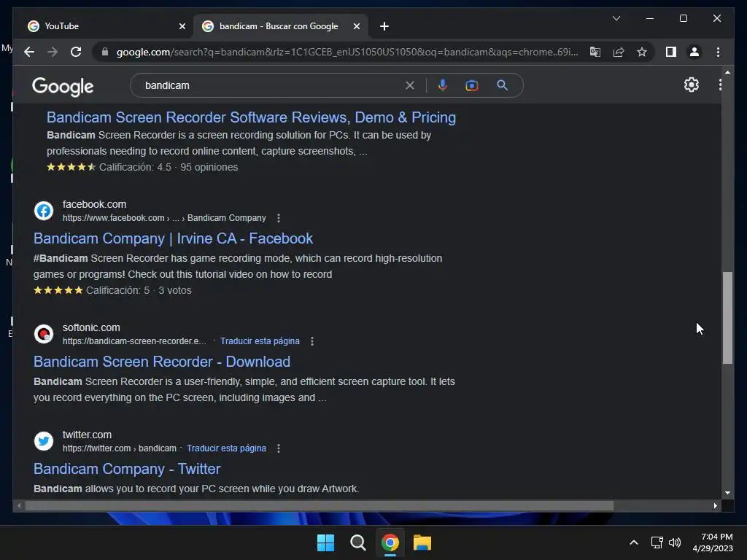Screen dimensions: 747x560
Task: Open more options for Twitter result
Action: (x=279, y=448)
